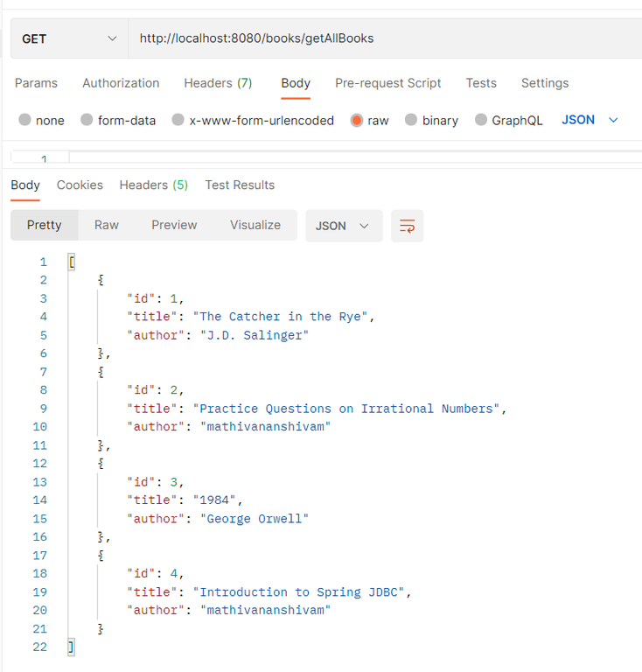Image resolution: width=642 pixels, height=672 pixels.
Task: Select the none body type radio
Action: pyautogui.click(x=24, y=120)
